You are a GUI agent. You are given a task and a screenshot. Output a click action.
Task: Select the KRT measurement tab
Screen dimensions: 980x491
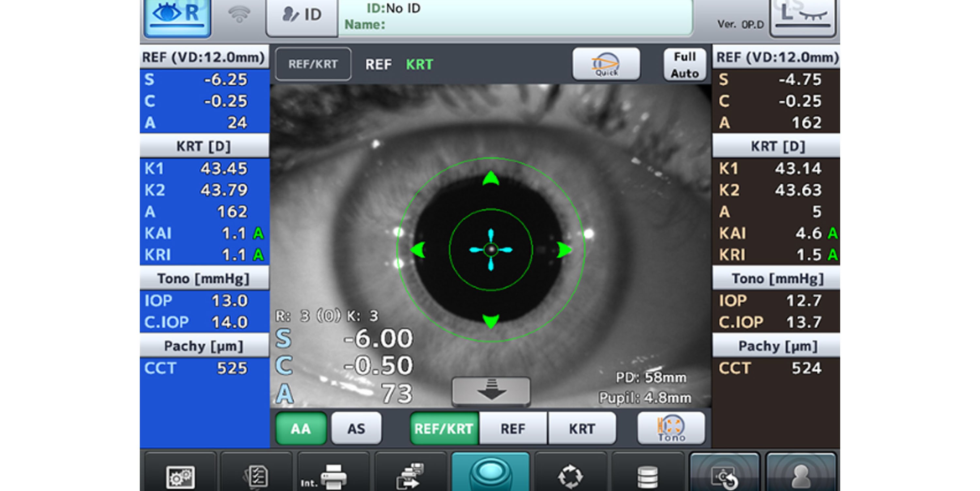pos(582,429)
